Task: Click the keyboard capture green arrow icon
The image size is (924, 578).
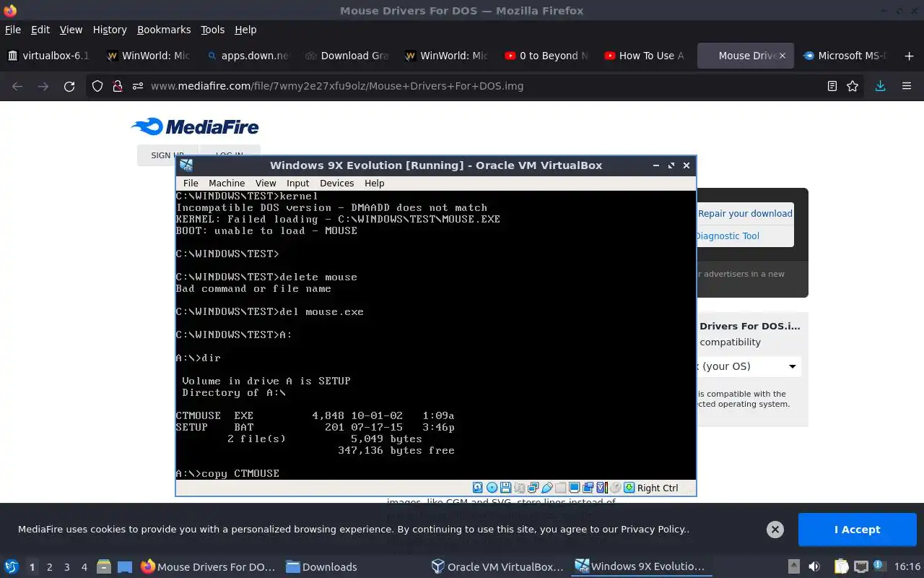Action: click(629, 488)
